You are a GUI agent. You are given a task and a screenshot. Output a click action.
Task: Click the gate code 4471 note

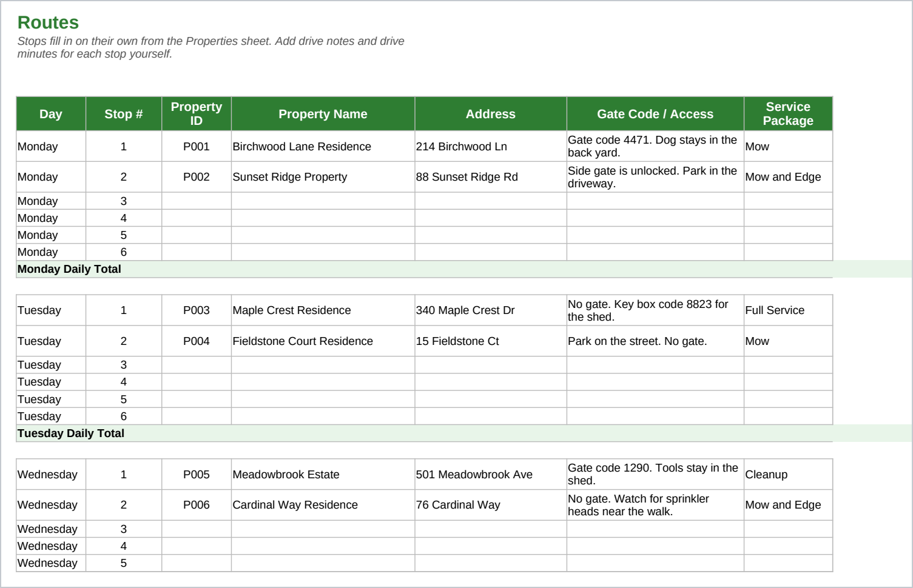[655, 147]
